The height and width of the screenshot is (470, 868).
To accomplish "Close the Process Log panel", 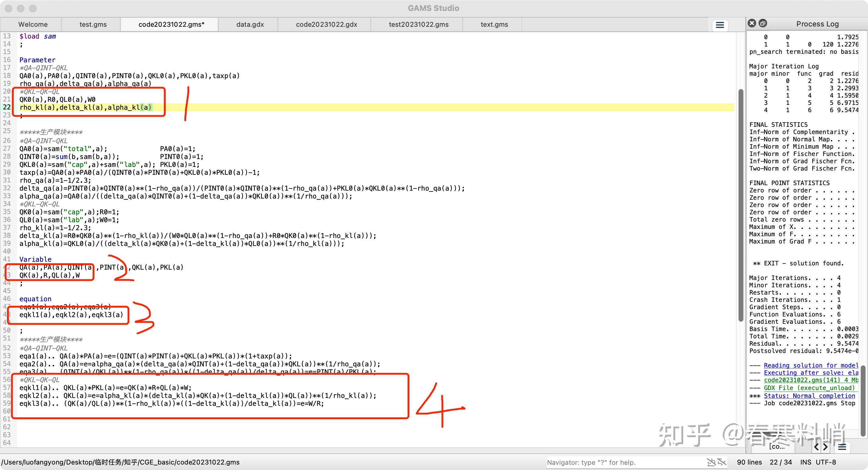I will (x=752, y=23).
